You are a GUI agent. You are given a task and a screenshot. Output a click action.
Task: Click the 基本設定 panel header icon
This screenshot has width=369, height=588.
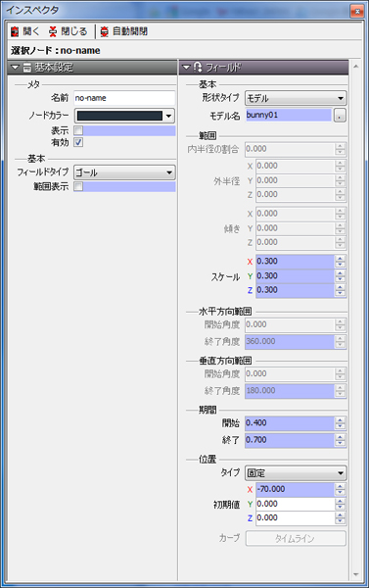(27, 68)
